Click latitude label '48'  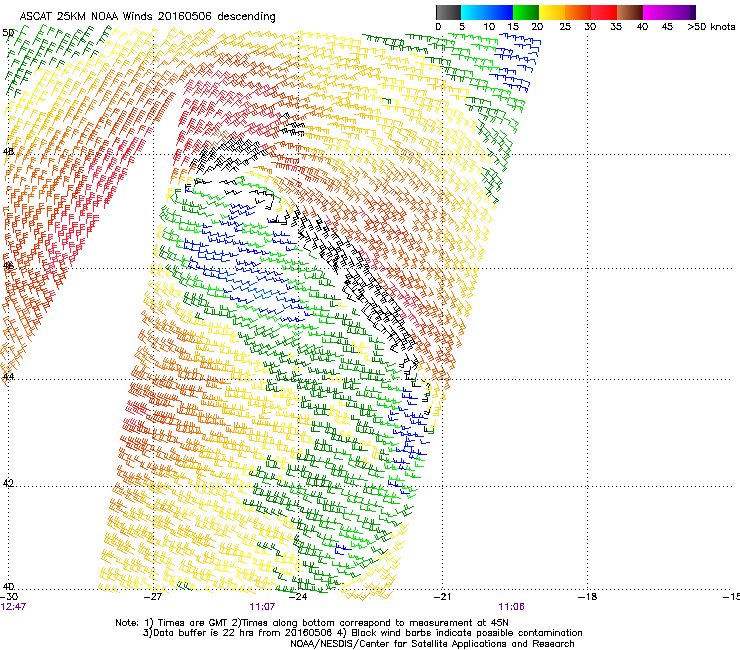8,152
